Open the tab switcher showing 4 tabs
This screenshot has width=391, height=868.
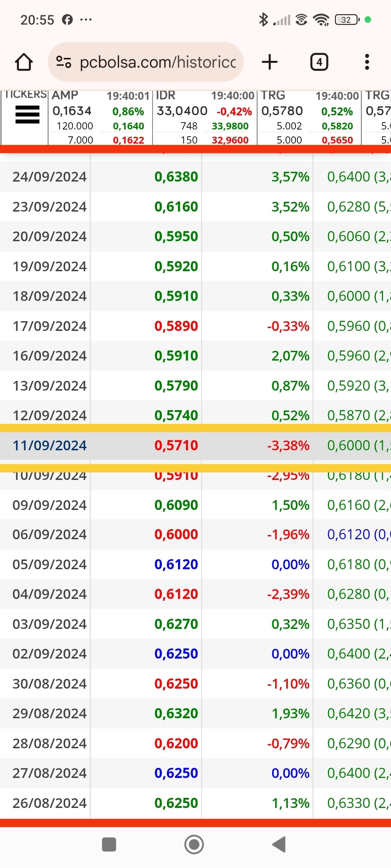(x=319, y=62)
